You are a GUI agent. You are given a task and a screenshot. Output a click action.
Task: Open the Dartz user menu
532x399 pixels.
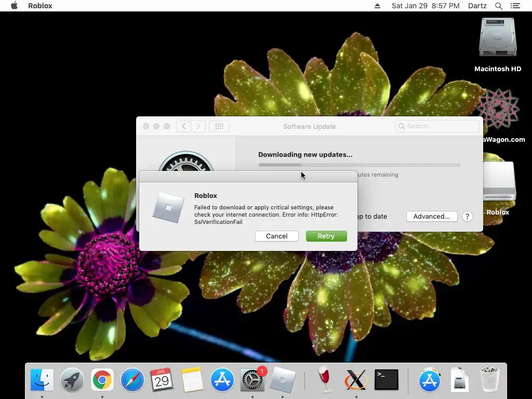(477, 6)
